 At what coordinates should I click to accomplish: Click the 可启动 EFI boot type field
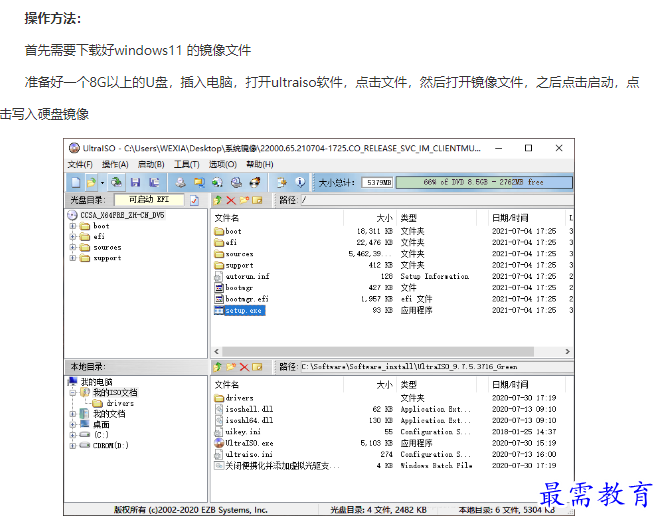pos(149,200)
